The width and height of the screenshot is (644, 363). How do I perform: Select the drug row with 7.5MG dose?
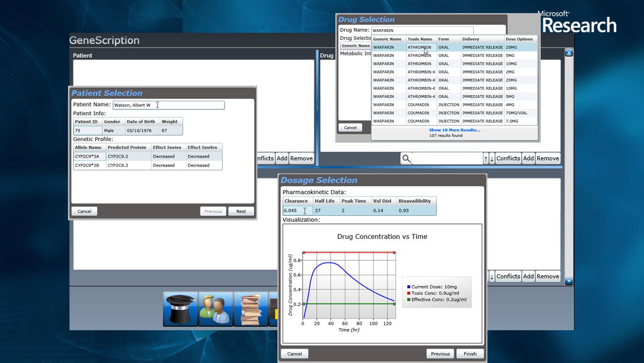(454, 121)
